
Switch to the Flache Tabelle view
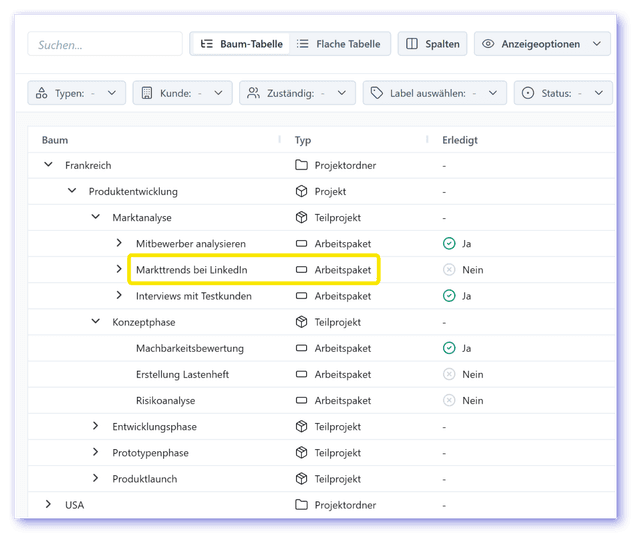pos(339,44)
